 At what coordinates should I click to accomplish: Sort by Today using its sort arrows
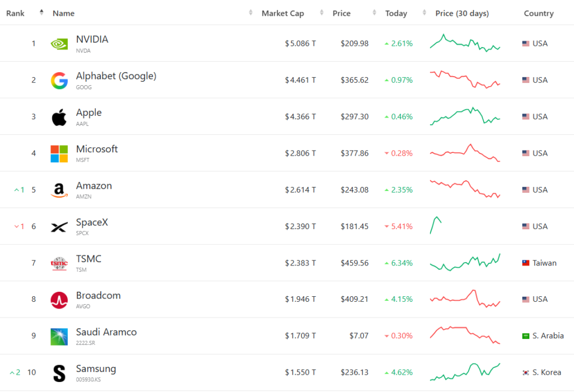(424, 12)
